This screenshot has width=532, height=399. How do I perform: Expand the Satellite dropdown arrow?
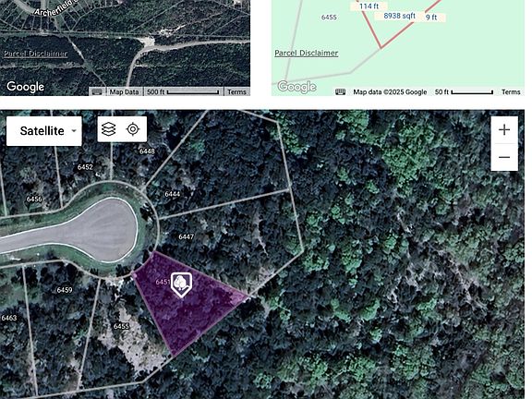click(74, 131)
